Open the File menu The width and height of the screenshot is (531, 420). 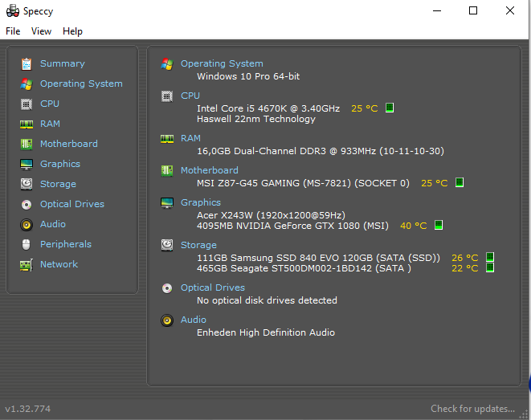click(x=13, y=31)
